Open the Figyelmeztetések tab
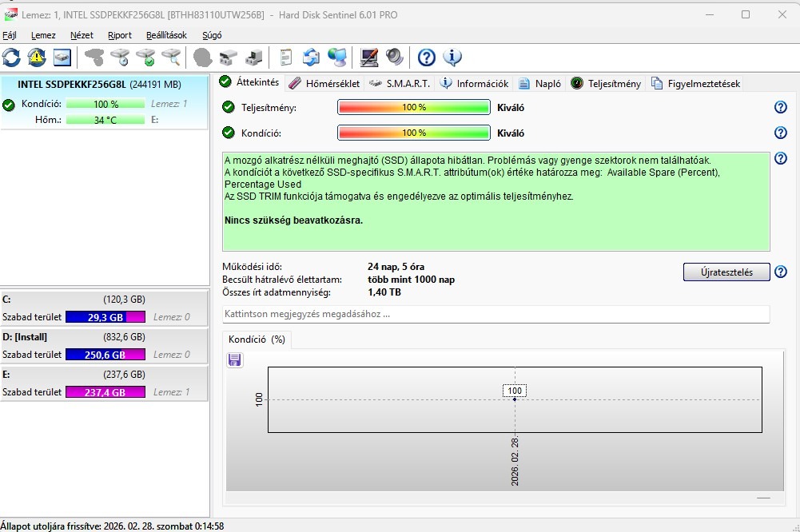The image size is (800, 532). click(696, 84)
